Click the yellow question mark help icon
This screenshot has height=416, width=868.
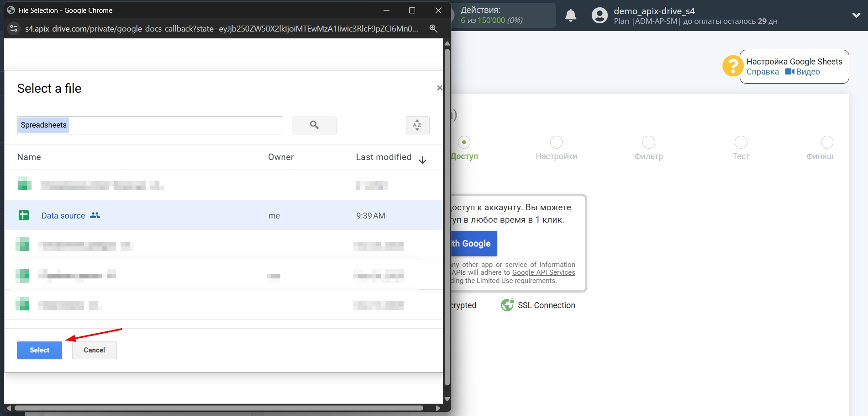click(x=733, y=66)
